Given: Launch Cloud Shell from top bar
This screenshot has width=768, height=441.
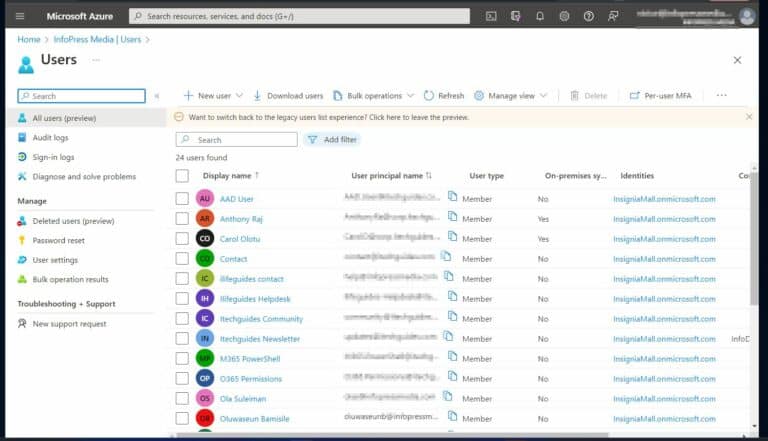Looking at the screenshot, I should 491,16.
